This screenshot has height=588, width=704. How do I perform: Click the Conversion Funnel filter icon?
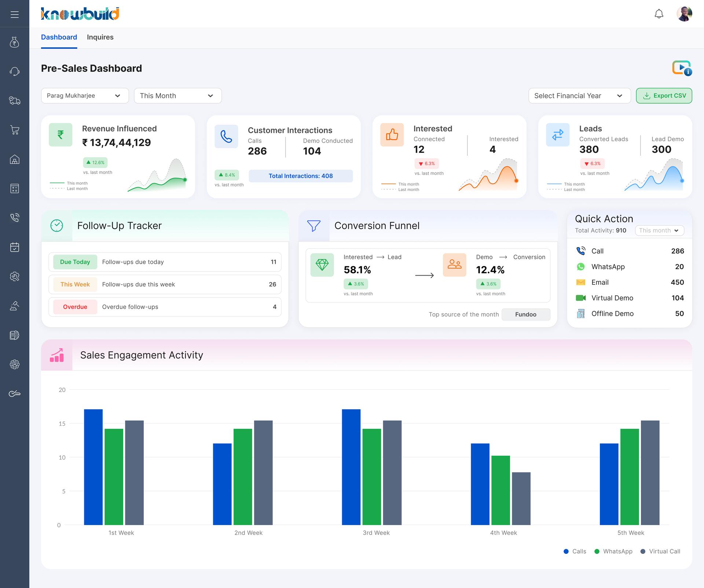click(314, 226)
